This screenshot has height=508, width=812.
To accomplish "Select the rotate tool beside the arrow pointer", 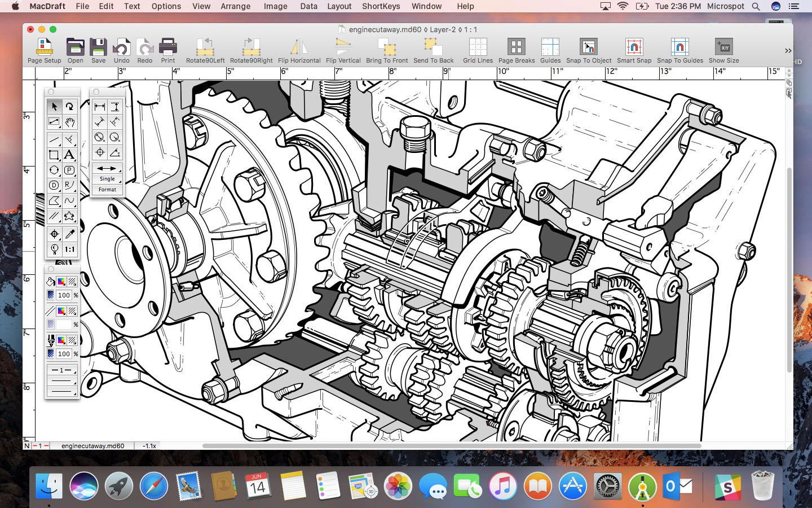I will click(x=69, y=106).
